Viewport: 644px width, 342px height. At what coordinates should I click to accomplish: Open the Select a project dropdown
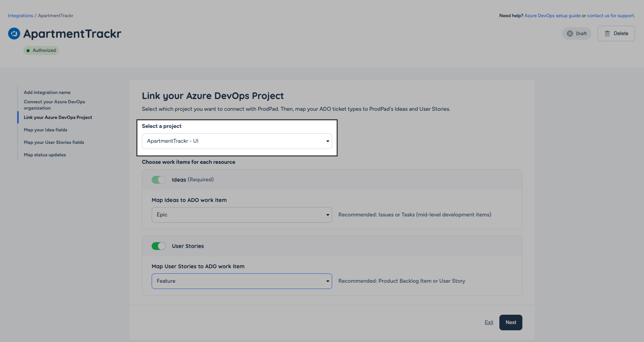(x=237, y=141)
